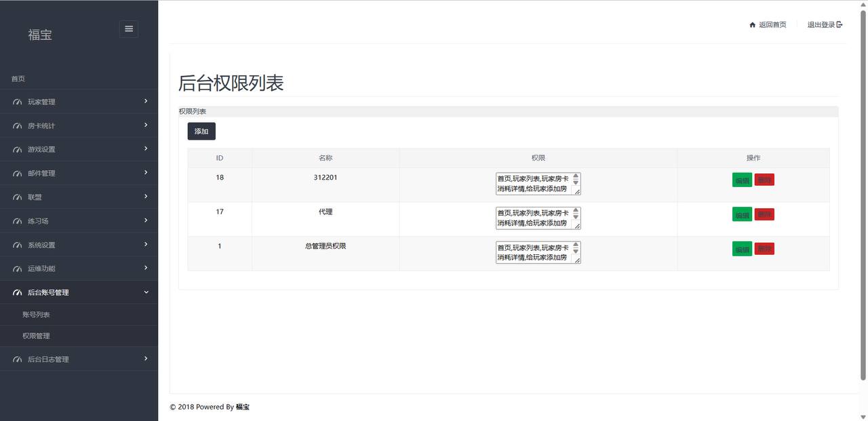Go back via the 返回首页 link

click(x=772, y=25)
